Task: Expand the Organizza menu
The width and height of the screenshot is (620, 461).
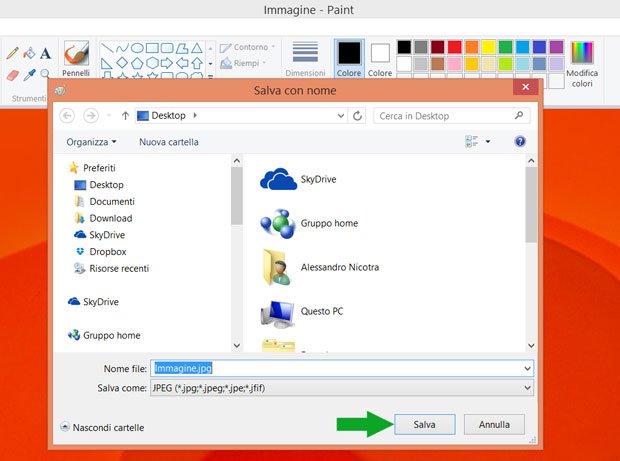Action: [91, 142]
